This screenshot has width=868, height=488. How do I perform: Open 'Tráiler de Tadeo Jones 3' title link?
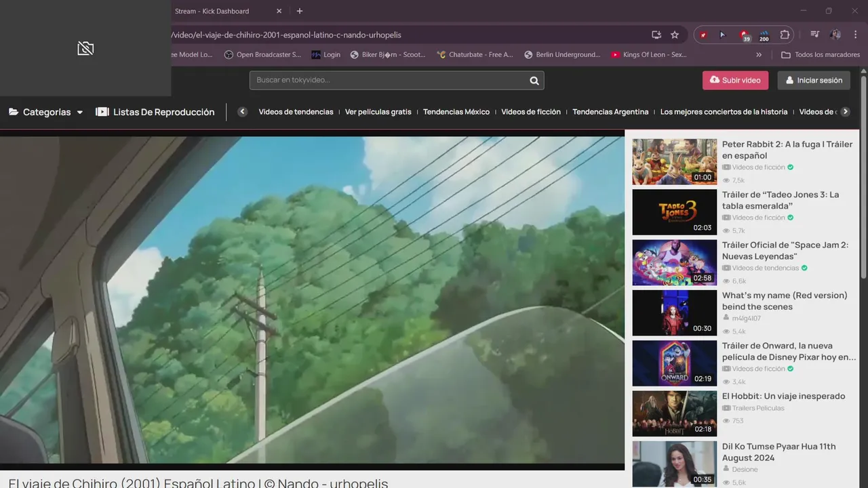(781, 200)
